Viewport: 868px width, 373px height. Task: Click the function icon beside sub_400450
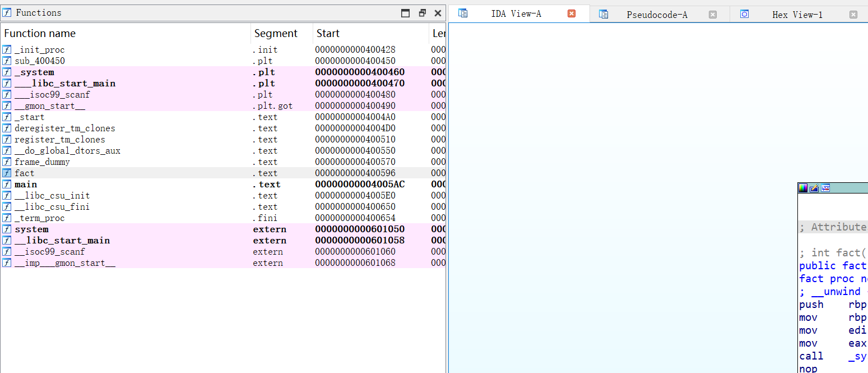point(7,61)
